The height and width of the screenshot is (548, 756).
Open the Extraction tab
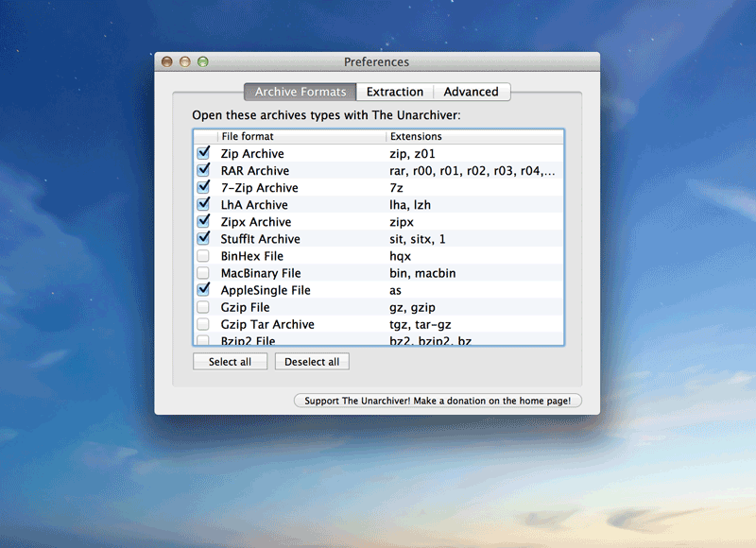click(x=395, y=92)
